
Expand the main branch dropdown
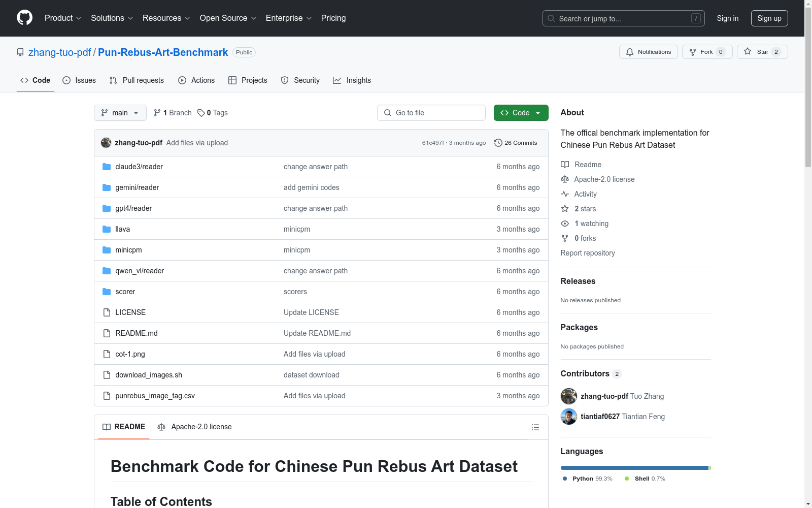pos(120,113)
